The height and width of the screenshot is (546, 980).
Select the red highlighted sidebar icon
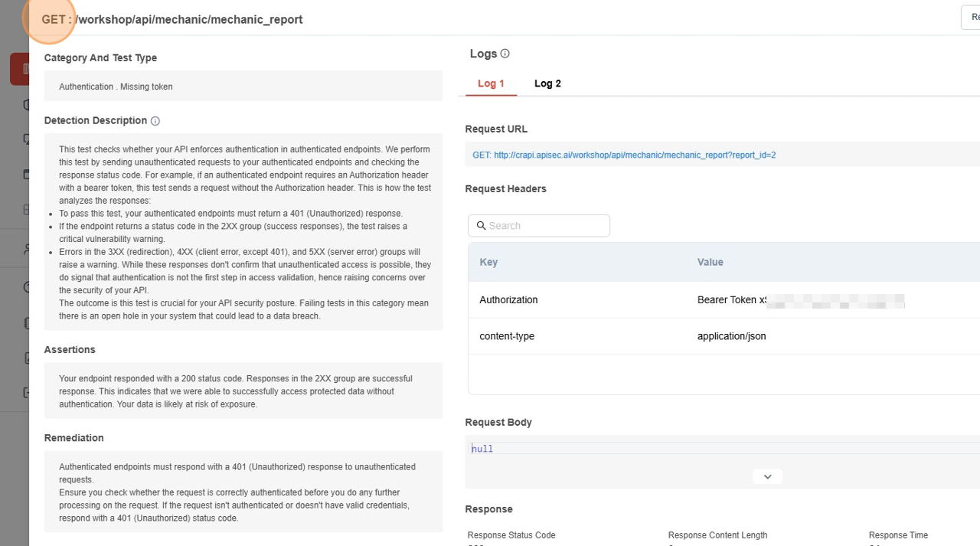tap(21, 69)
